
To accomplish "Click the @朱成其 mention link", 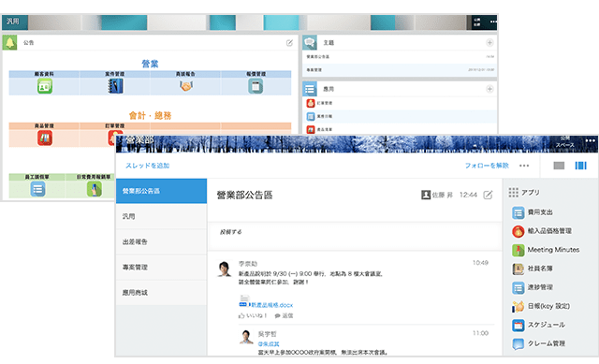I will (x=269, y=343).
